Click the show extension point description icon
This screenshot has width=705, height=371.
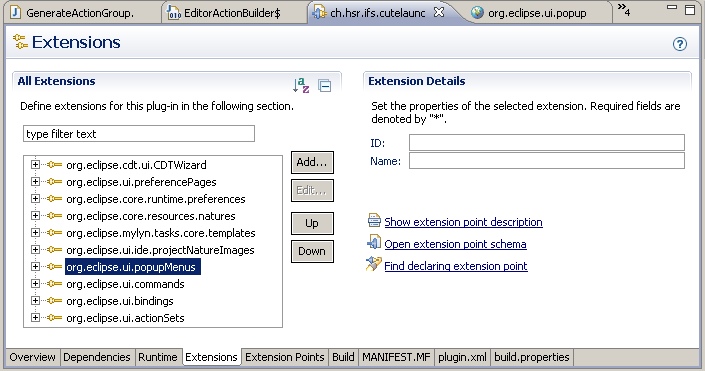click(374, 221)
